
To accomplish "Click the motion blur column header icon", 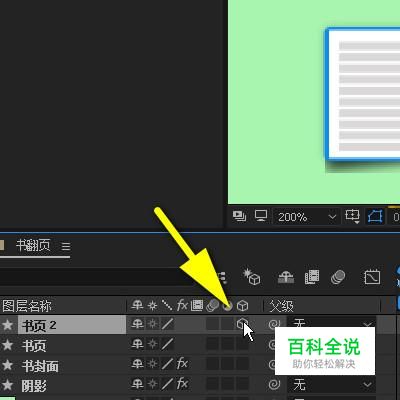I will point(212,305).
